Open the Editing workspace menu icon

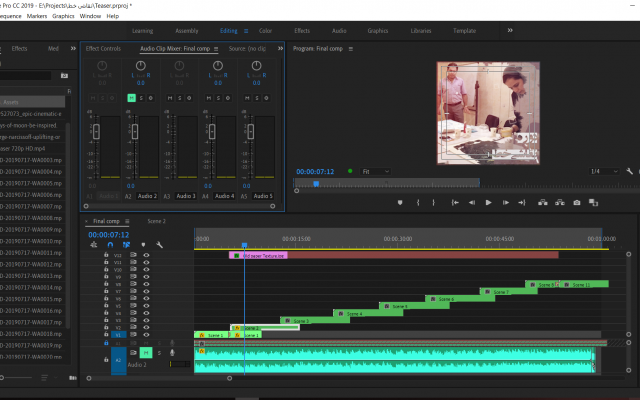click(x=246, y=31)
